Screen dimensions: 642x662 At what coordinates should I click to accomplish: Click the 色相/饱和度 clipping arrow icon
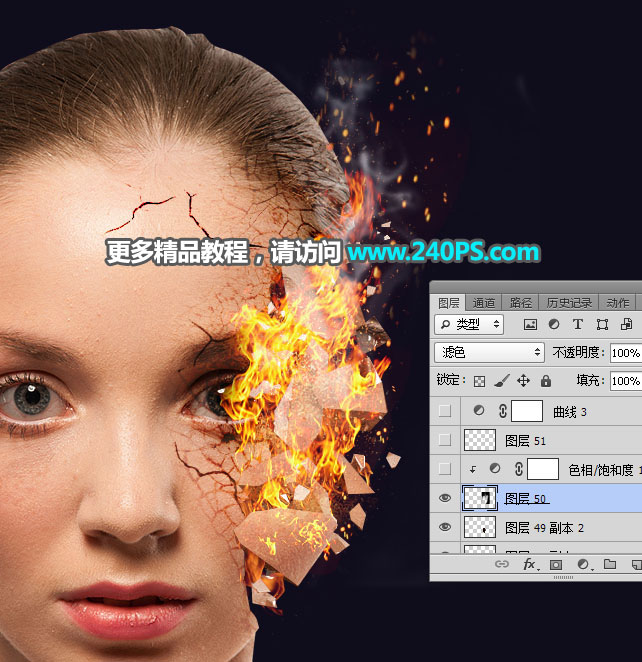click(473, 469)
